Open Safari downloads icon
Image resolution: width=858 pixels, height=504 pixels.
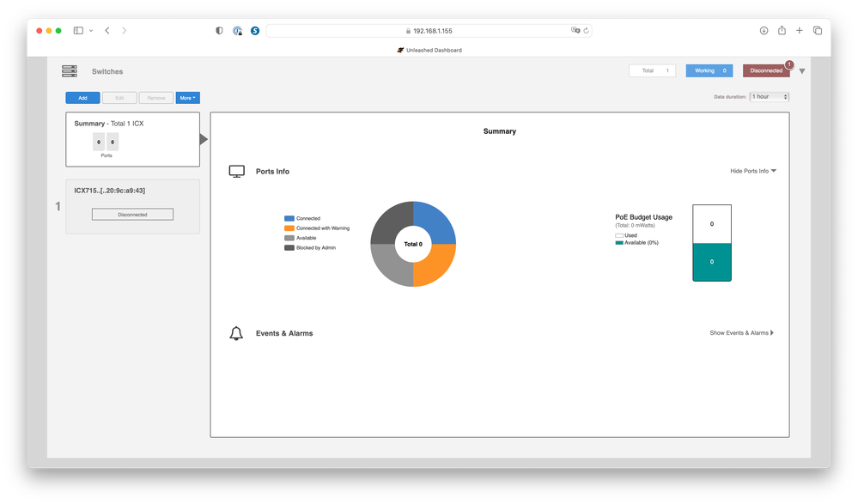pyautogui.click(x=764, y=30)
